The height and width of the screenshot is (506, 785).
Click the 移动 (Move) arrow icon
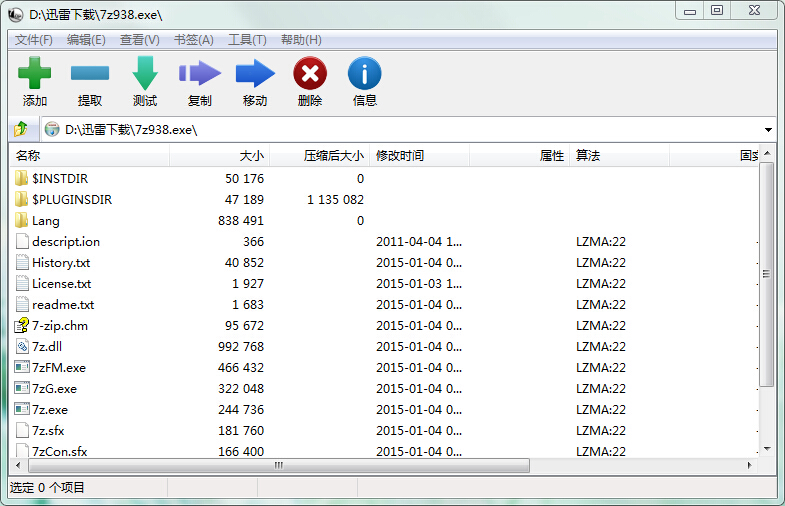(x=255, y=73)
